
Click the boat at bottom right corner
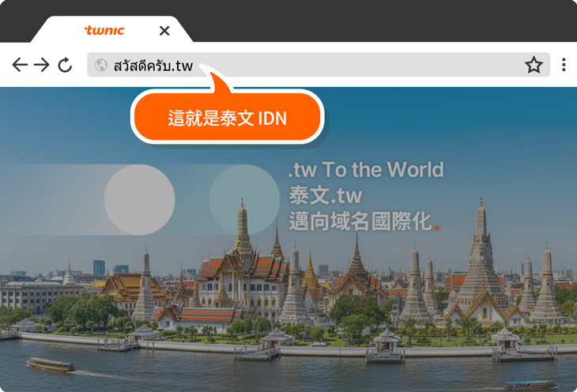530,385
